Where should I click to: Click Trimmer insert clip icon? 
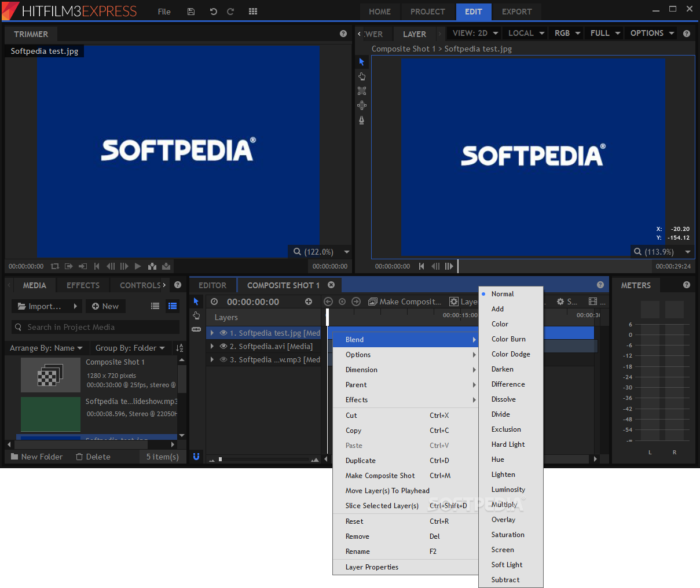tap(152, 266)
